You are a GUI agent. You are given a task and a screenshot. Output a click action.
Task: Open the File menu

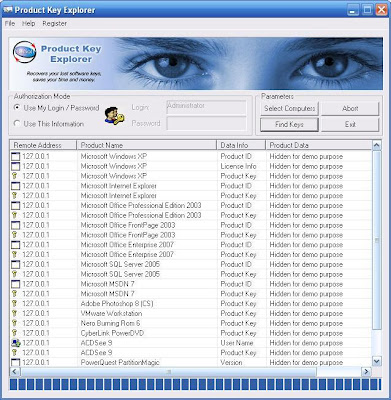tap(10, 24)
